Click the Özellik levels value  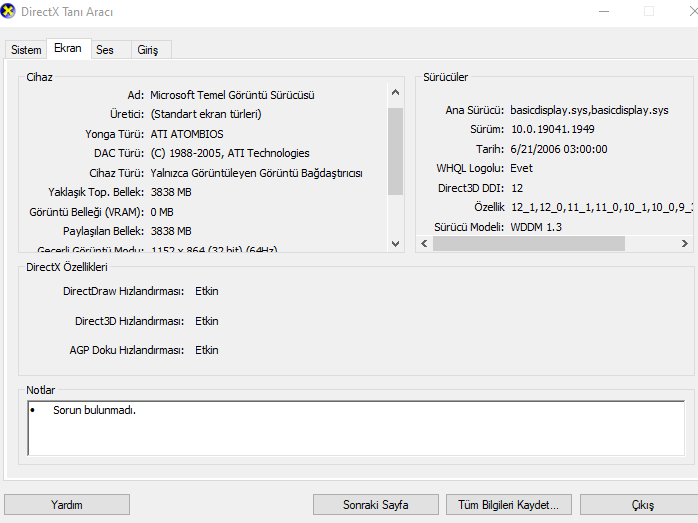(602, 207)
